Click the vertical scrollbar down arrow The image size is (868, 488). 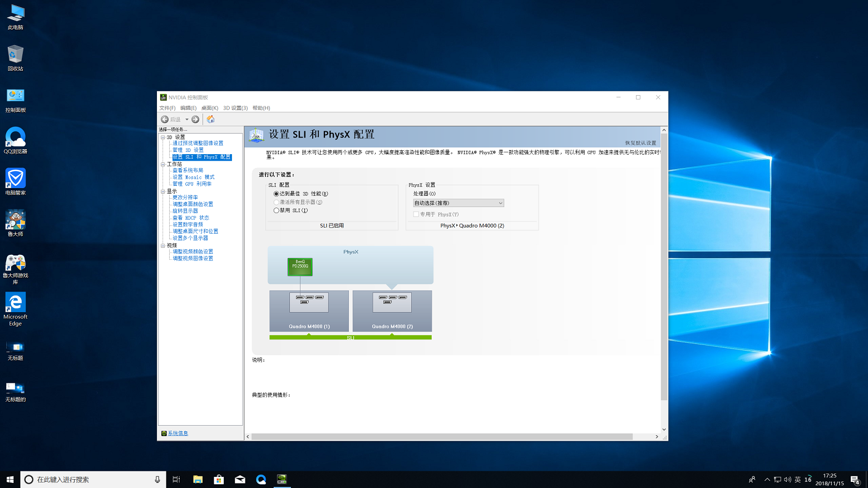(664, 430)
